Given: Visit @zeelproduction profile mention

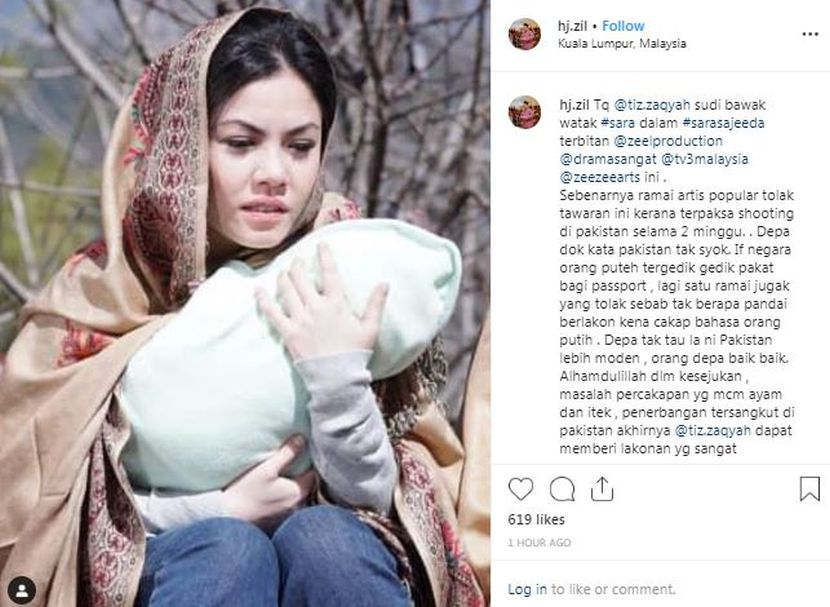Looking at the screenshot, I should pos(668,141).
